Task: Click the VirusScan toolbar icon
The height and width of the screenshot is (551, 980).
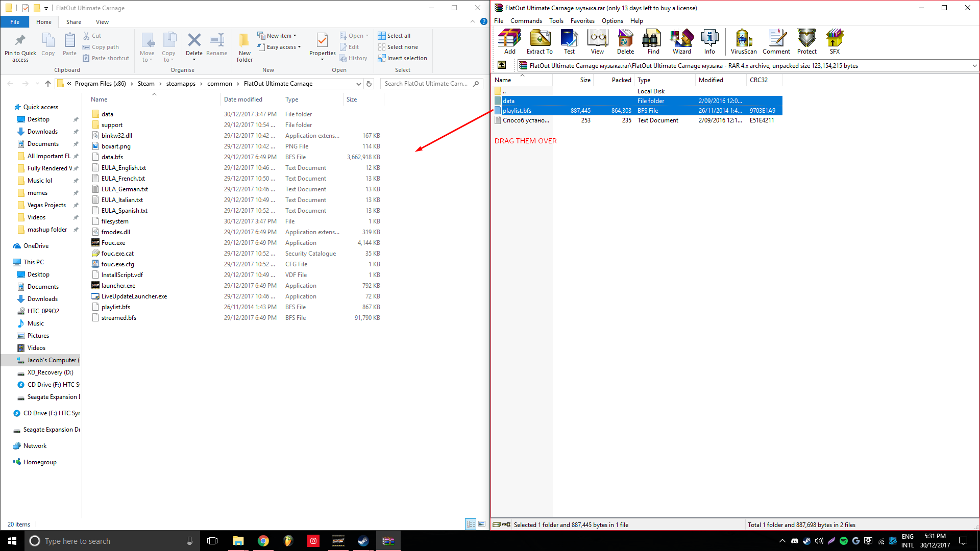Action: click(744, 42)
